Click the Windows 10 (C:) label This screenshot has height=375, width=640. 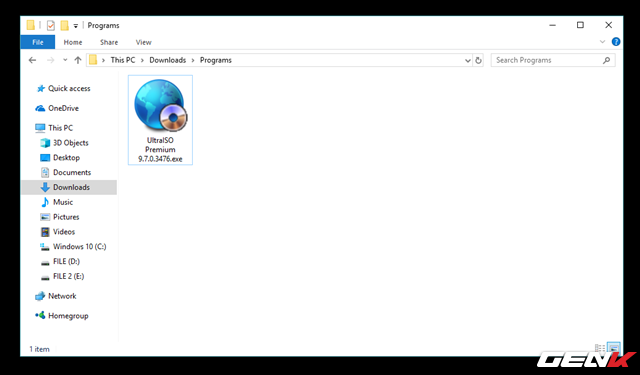click(x=80, y=246)
